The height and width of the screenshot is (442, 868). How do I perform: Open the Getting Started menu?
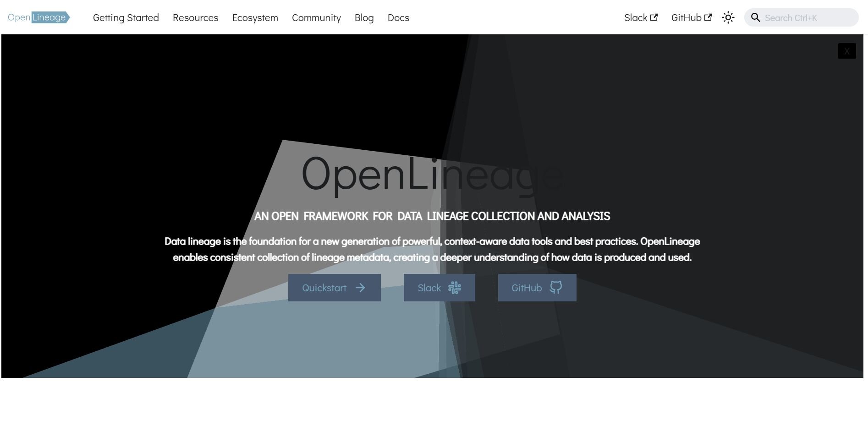pyautogui.click(x=126, y=18)
